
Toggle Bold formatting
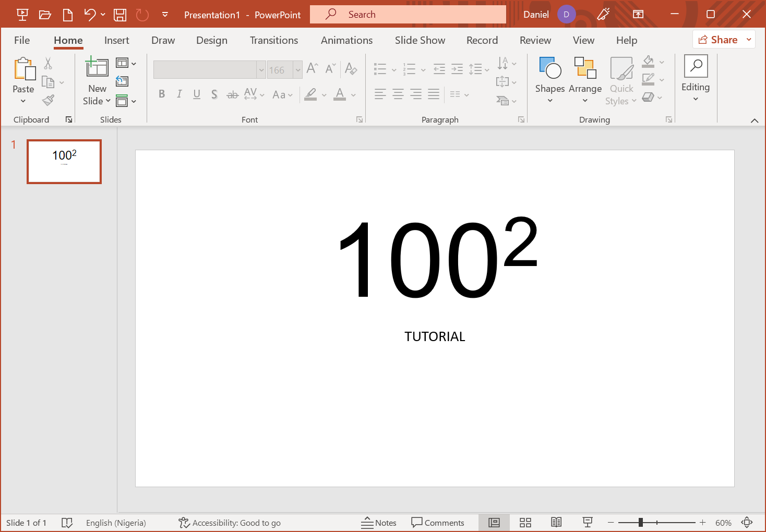pos(162,94)
